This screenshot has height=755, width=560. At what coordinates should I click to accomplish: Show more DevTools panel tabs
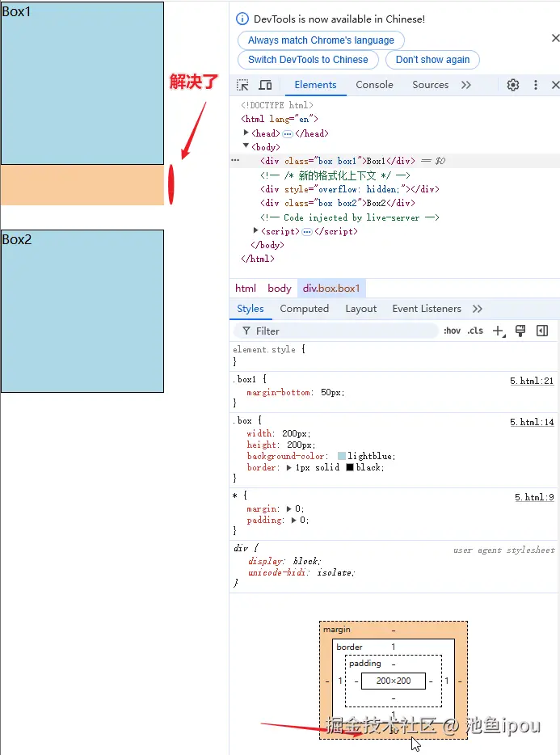coord(465,85)
